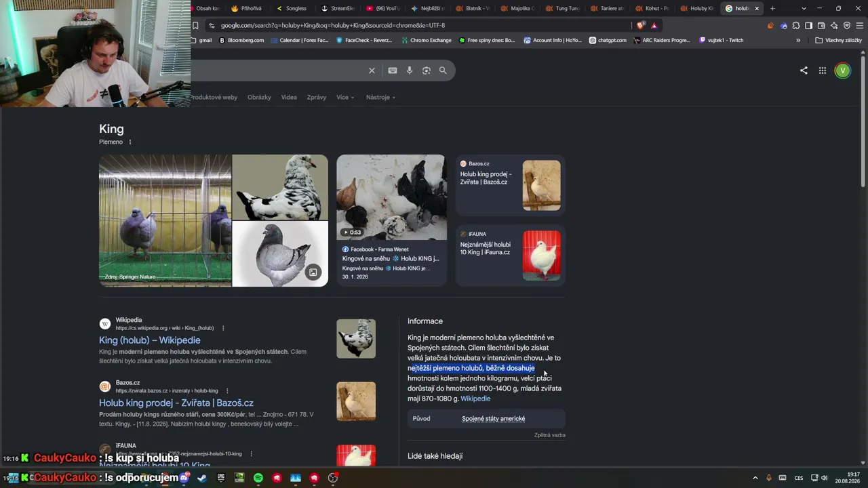Open the Bloomberg.com bookmark
The image size is (868, 488).
pos(241,40)
